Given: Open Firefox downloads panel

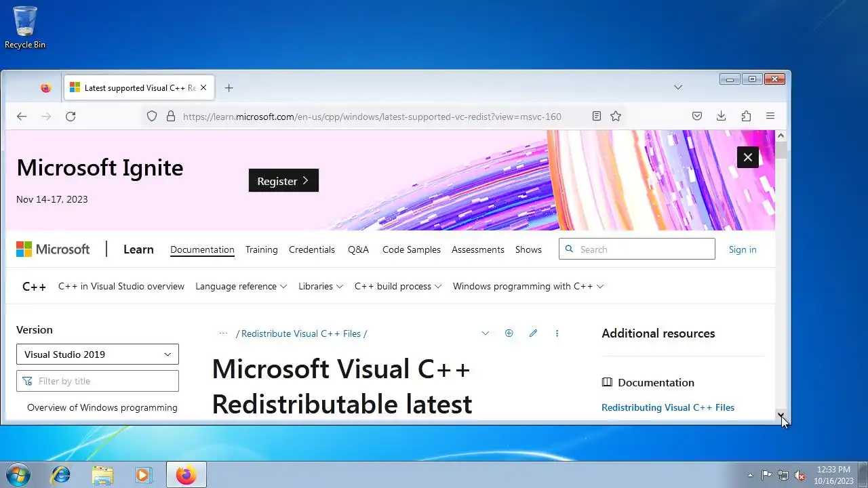Looking at the screenshot, I should pos(722,117).
